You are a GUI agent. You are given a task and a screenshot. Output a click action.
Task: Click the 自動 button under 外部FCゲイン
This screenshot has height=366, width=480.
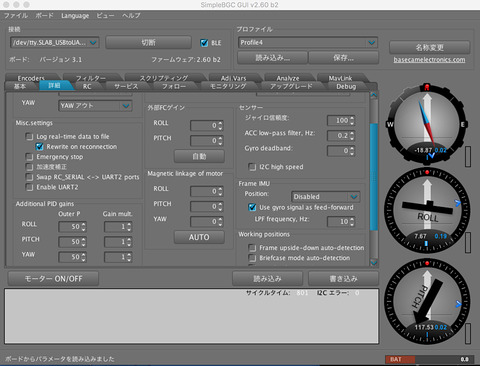click(199, 156)
